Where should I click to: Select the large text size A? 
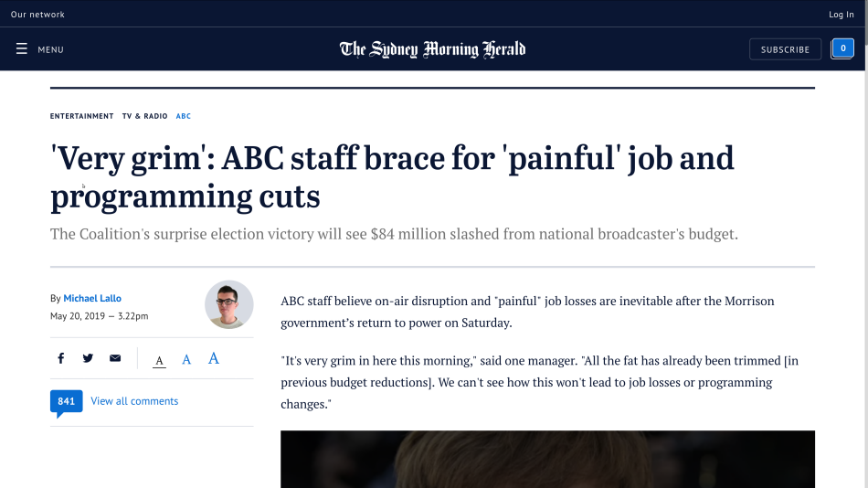214,358
